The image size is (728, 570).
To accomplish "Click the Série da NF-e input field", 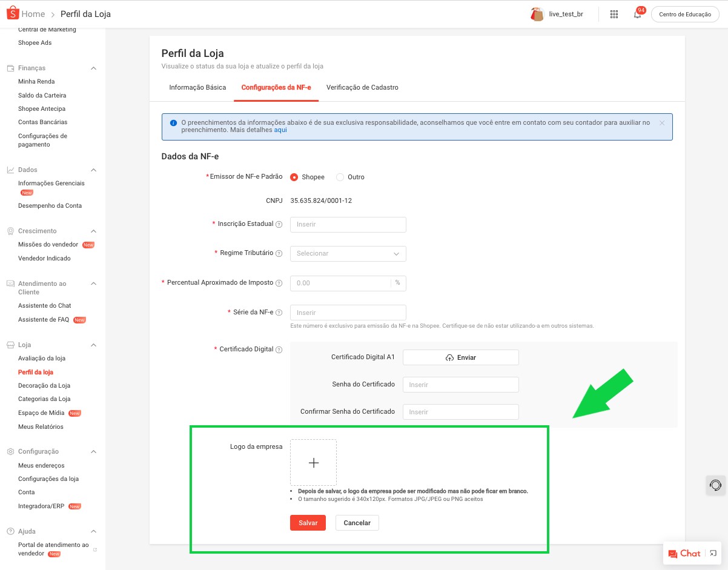I will (348, 312).
